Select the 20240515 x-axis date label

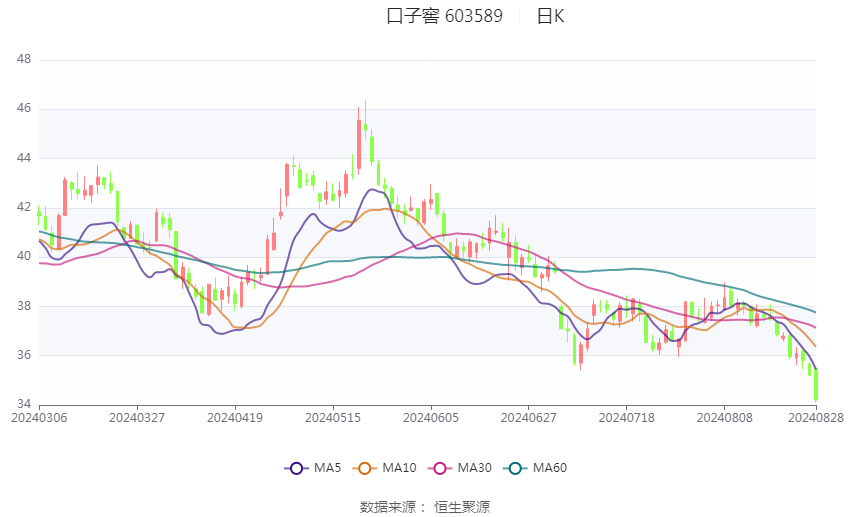[x=333, y=417]
